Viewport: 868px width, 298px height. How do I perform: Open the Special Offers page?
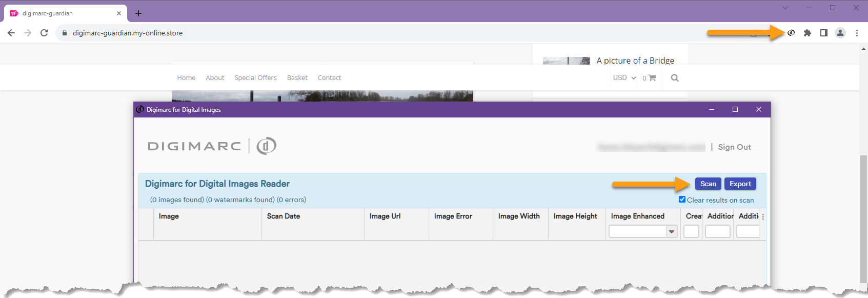click(x=255, y=77)
